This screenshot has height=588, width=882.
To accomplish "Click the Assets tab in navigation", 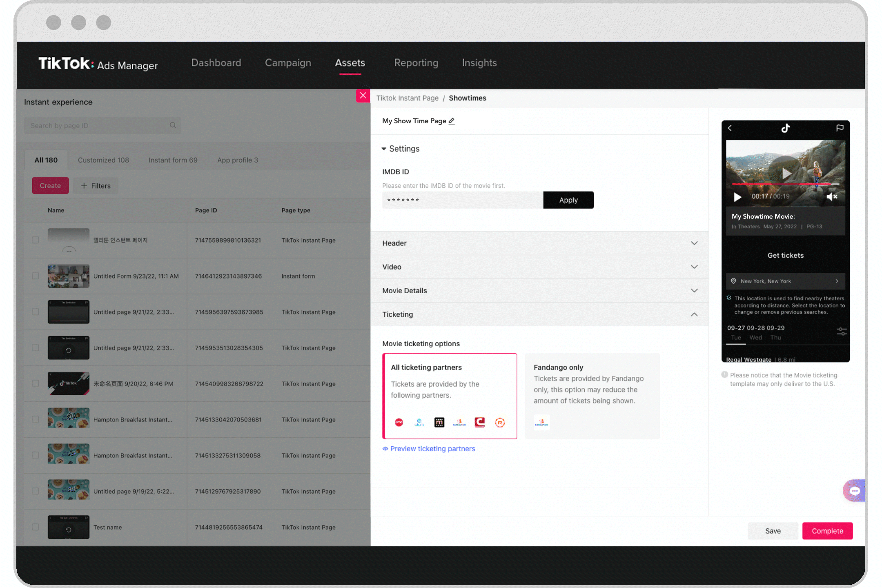I will point(349,63).
